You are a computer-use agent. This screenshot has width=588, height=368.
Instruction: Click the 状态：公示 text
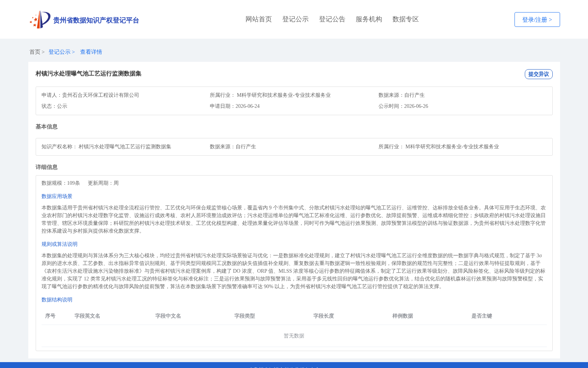coord(54,106)
